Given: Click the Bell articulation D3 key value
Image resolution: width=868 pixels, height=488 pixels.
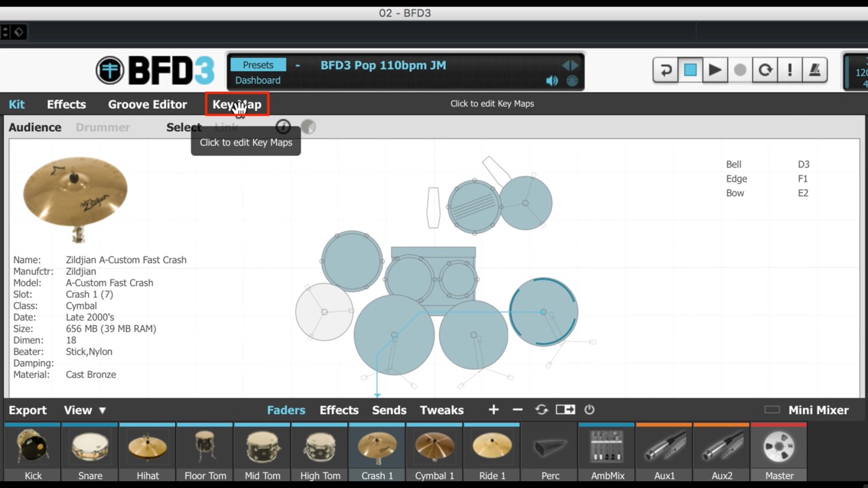Looking at the screenshot, I should coord(803,165).
